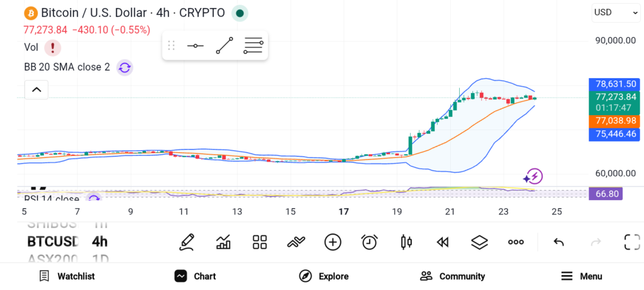The image size is (644, 290).
Task: Click the BB 20 SMA close 2 legend
Action: point(67,67)
